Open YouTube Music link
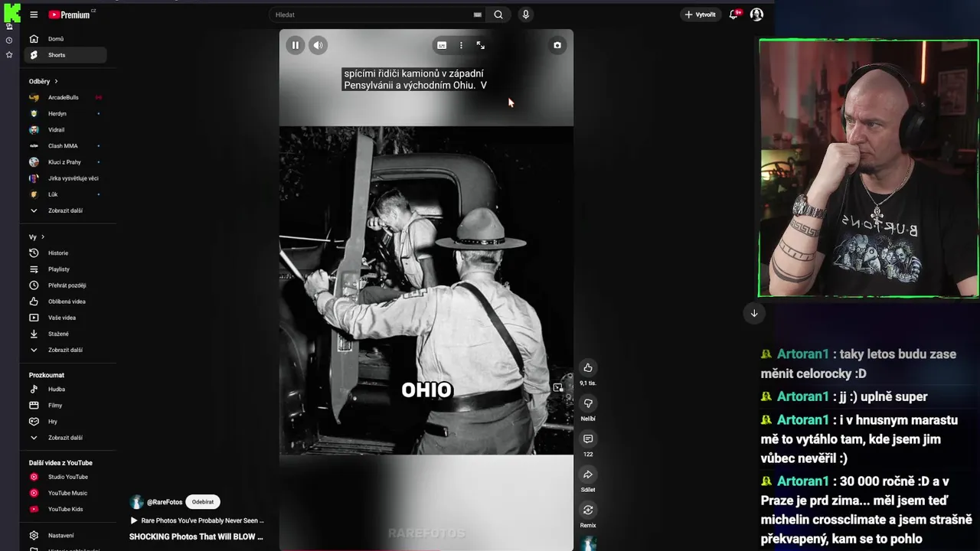 click(x=65, y=493)
